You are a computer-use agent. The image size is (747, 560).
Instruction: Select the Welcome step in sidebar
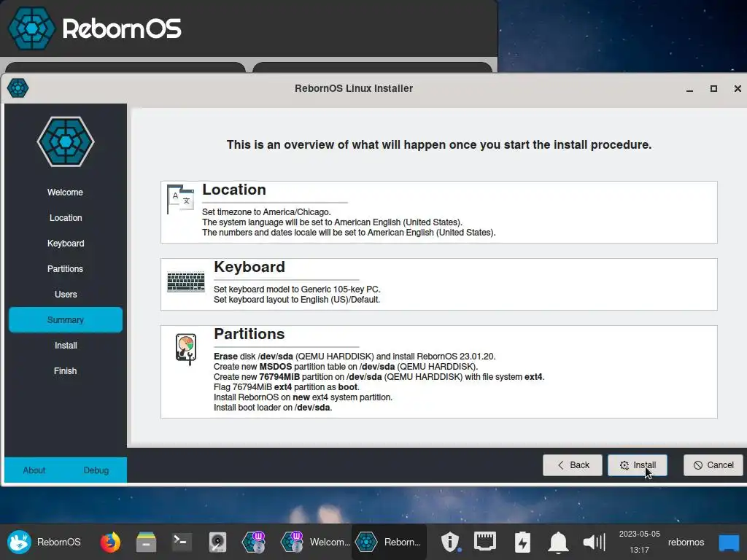click(65, 192)
